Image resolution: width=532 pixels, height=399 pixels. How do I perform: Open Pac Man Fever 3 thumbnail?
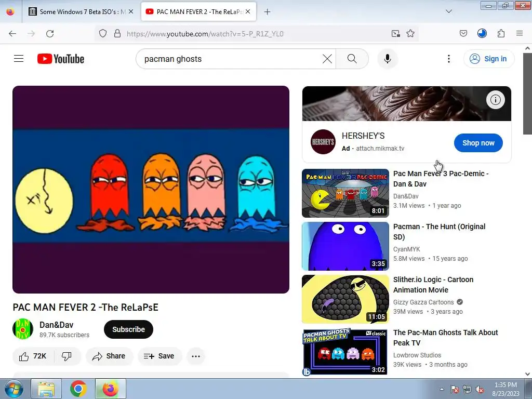(x=345, y=193)
